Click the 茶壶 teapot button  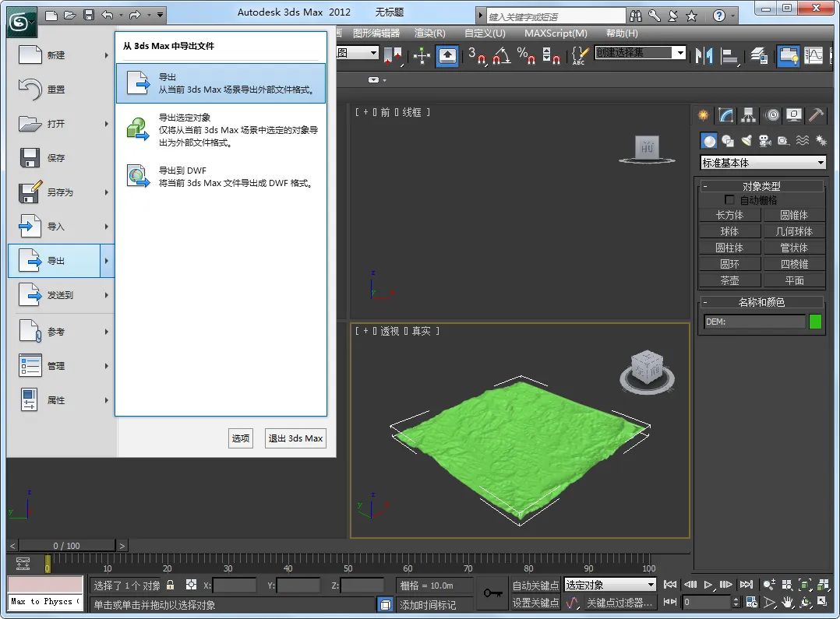[x=729, y=280]
